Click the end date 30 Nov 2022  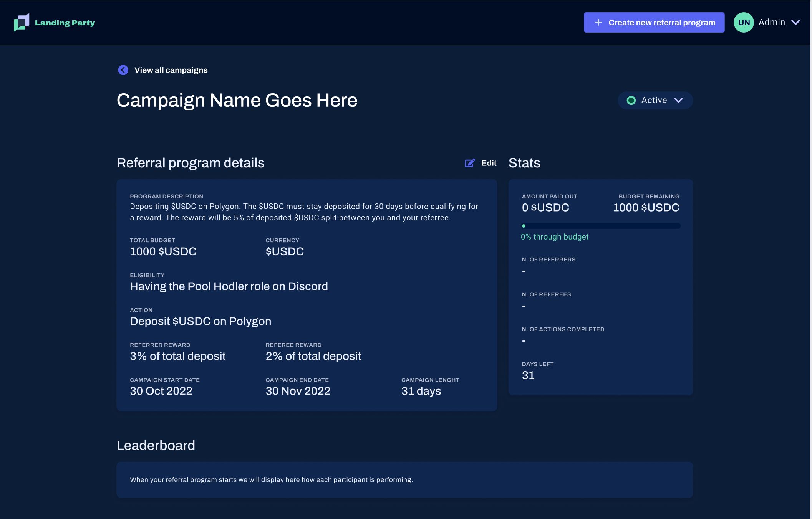point(298,391)
